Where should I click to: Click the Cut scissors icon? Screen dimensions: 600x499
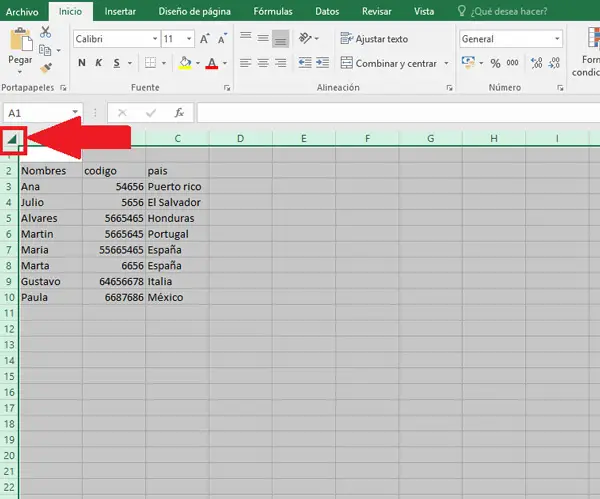(45, 32)
